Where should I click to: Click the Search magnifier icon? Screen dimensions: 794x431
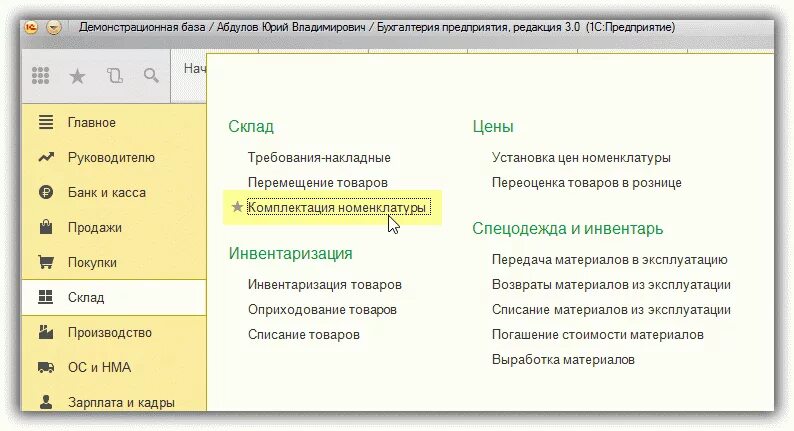pos(151,76)
